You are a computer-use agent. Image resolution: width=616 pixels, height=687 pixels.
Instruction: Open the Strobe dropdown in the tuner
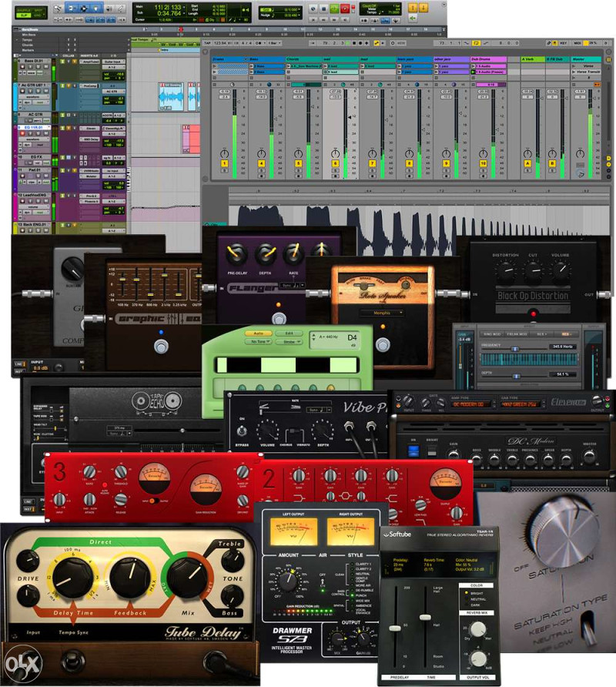tap(290, 342)
